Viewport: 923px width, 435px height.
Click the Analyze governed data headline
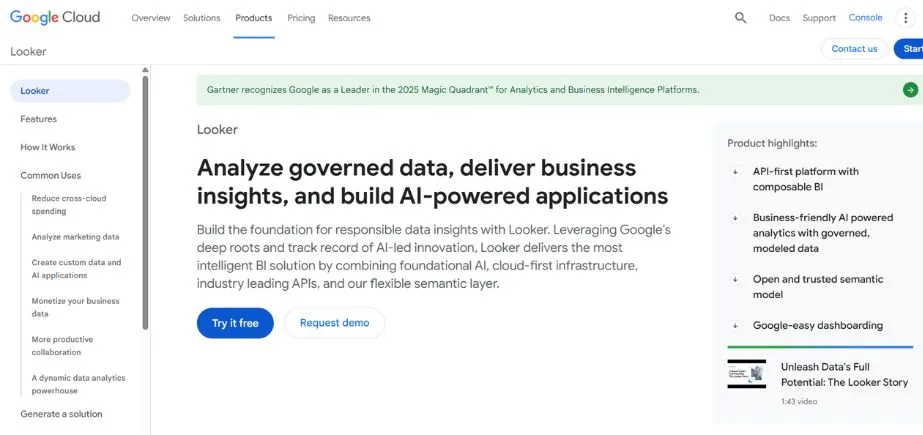(x=432, y=182)
